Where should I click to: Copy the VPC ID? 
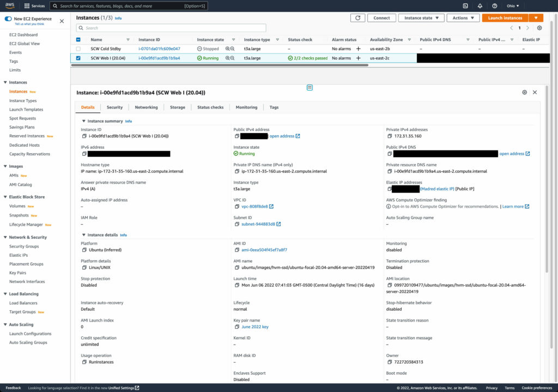pyautogui.click(x=237, y=207)
